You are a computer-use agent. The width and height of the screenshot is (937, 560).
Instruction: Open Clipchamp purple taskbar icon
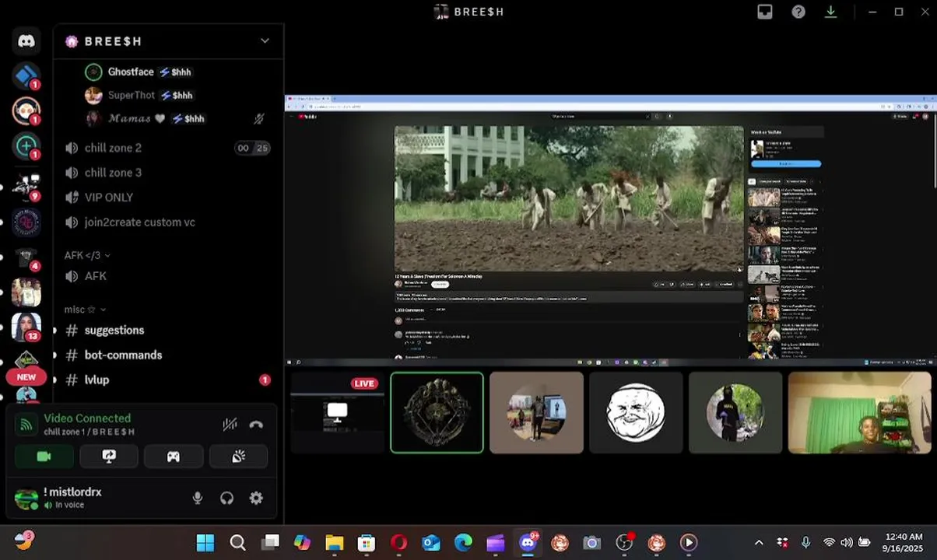[496, 543]
